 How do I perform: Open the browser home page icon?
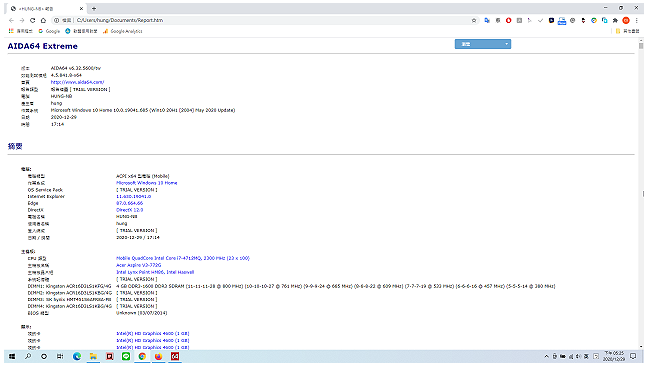point(43,20)
